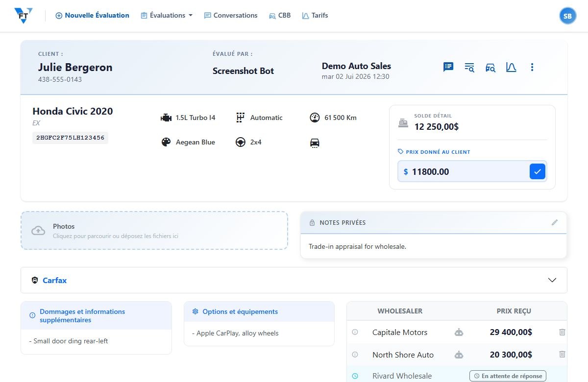588x382 pixels.
Task: Click the info icon for North Shore Auto
Action: tap(355, 355)
